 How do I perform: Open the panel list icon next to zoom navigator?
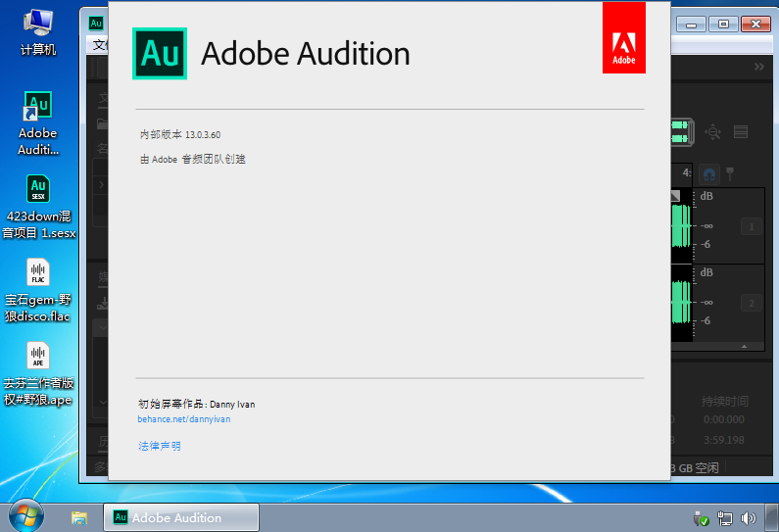pos(741,132)
